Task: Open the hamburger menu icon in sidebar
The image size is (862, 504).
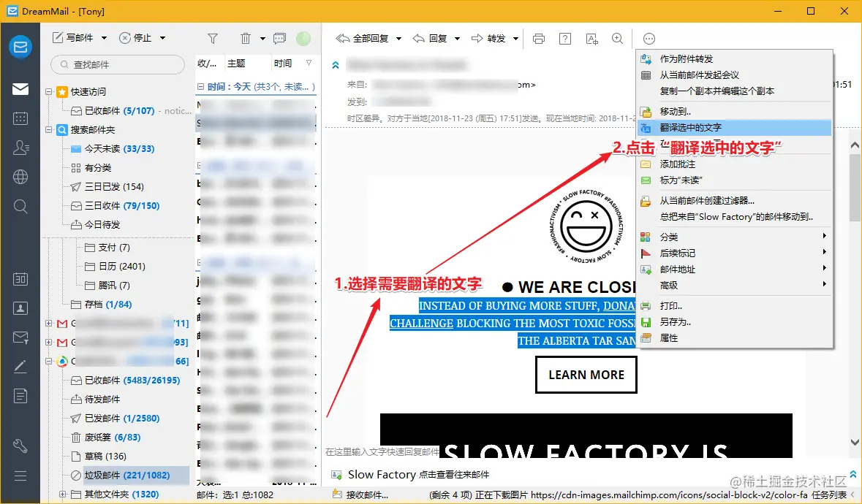Action: click(x=20, y=476)
